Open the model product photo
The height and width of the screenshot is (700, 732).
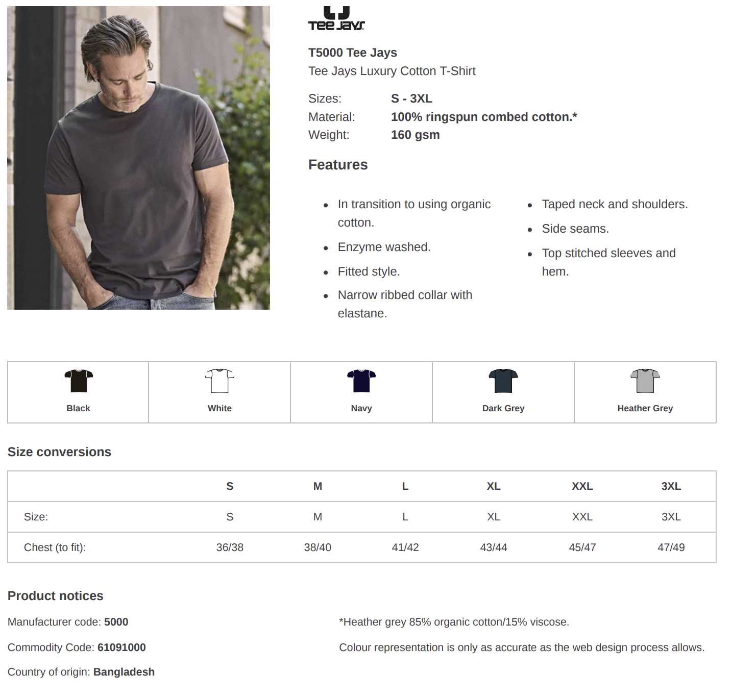point(138,158)
